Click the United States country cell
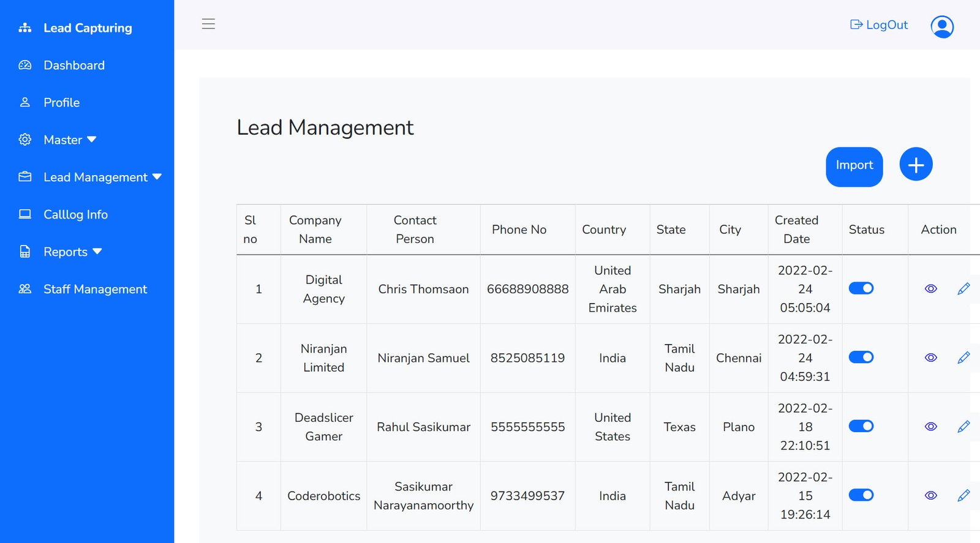The width and height of the screenshot is (980, 543). [x=612, y=427]
